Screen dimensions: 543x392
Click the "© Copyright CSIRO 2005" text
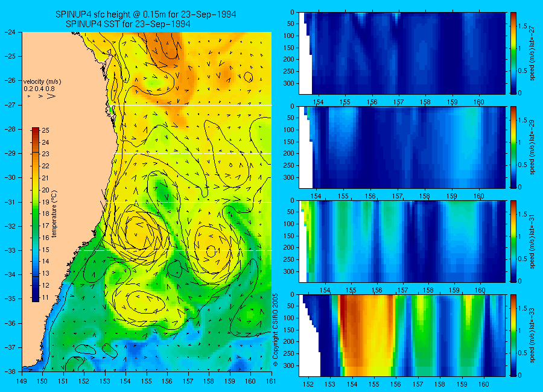(x=275, y=330)
